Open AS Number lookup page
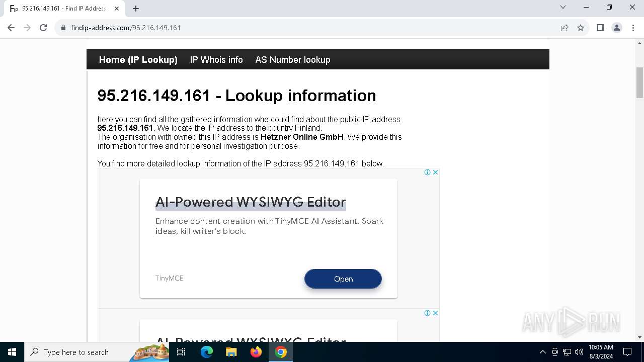This screenshot has height=362, width=644. click(293, 60)
